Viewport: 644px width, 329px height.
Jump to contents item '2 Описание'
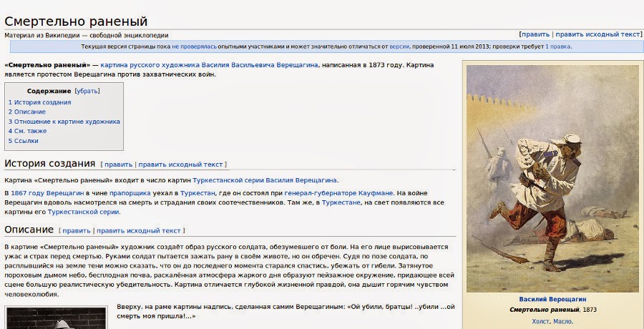[x=27, y=112]
